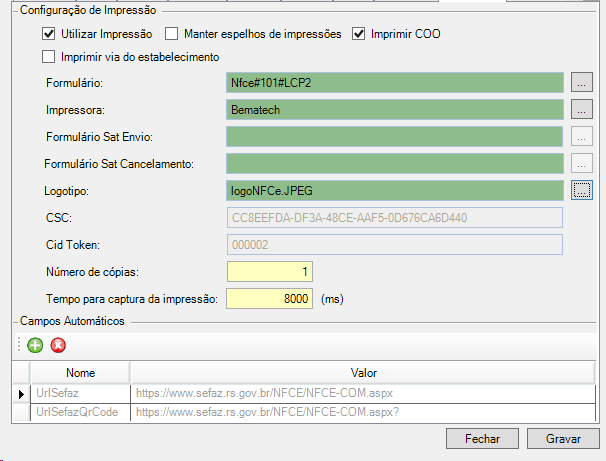606x461 pixels.
Task: Click browse button beside Logotipo field
Action: (x=583, y=188)
